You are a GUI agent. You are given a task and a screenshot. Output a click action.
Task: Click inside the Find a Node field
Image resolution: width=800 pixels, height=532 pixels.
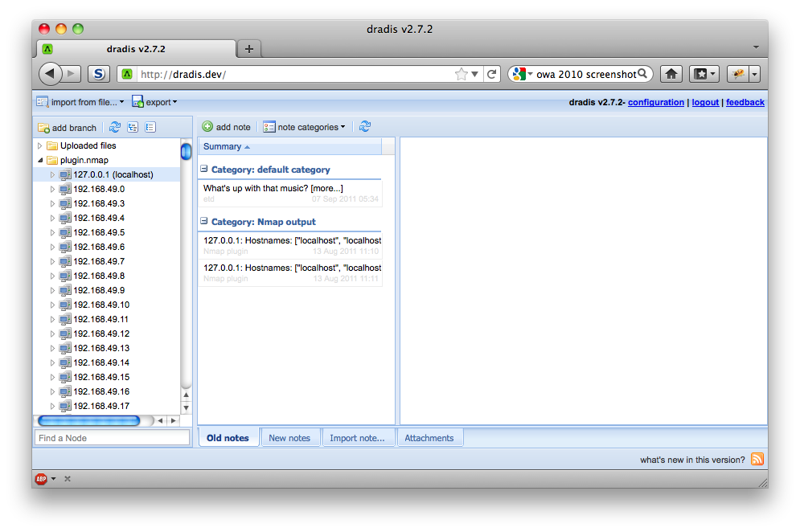coord(112,437)
